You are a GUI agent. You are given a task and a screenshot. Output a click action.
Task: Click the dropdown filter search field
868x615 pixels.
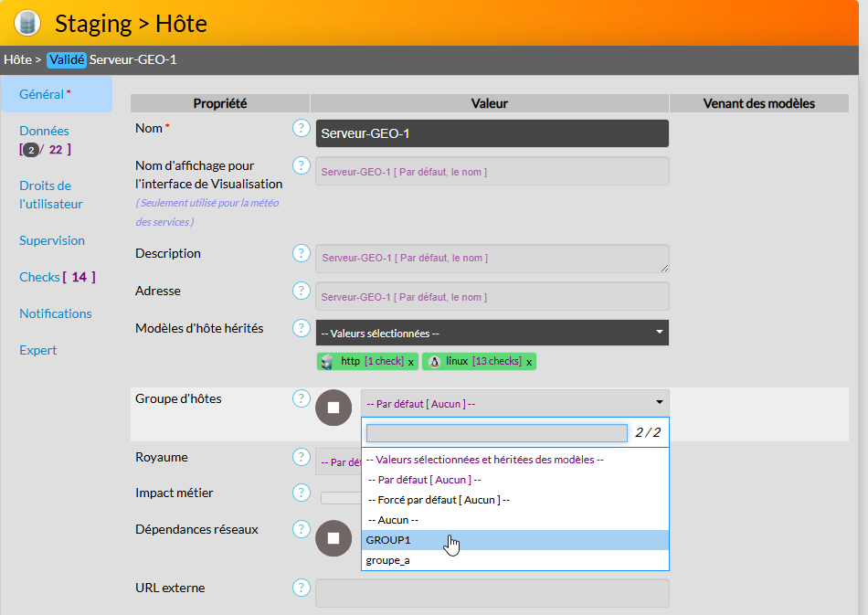496,433
